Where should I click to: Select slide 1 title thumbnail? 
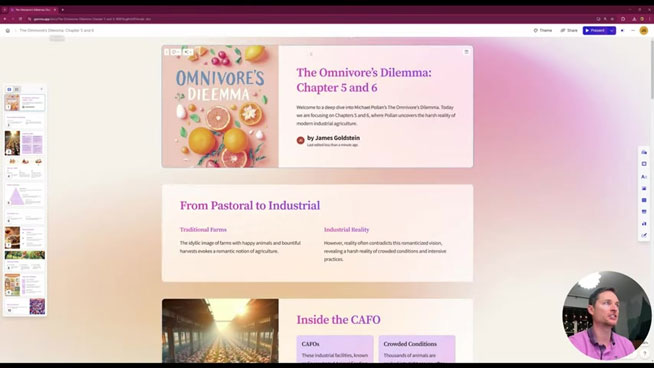click(25, 102)
